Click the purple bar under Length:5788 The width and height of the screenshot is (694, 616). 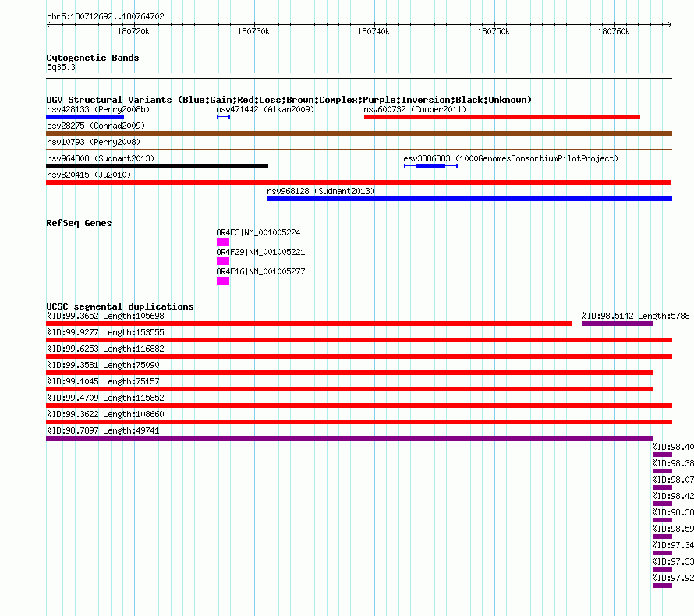tap(618, 324)
